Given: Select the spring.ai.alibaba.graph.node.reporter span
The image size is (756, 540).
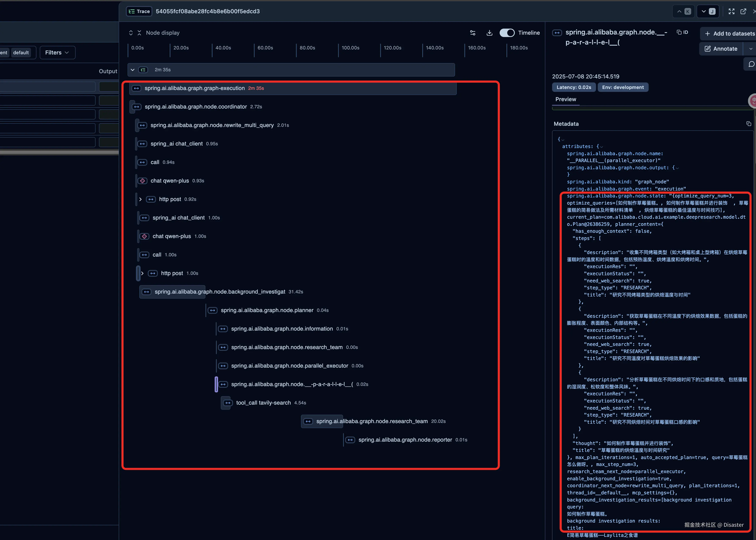Looking at the screenshot, I should point(405,439).
